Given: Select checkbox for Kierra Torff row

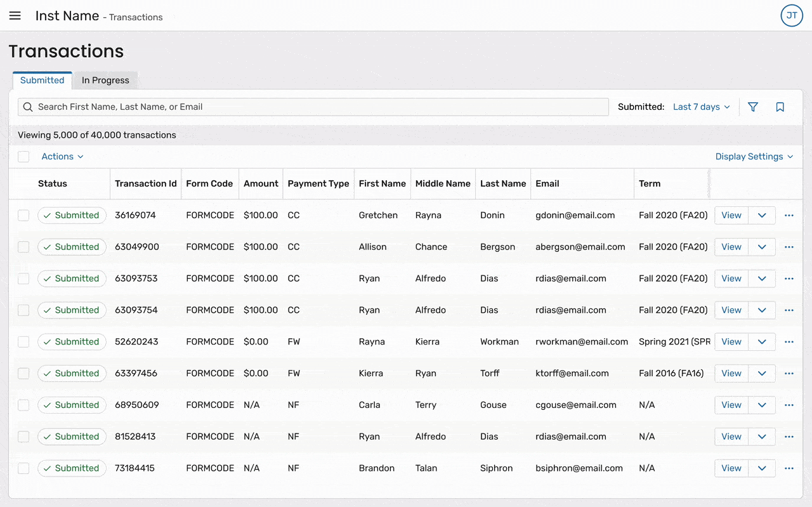Looking at the screenshot, I should click(x=23, y=373).
